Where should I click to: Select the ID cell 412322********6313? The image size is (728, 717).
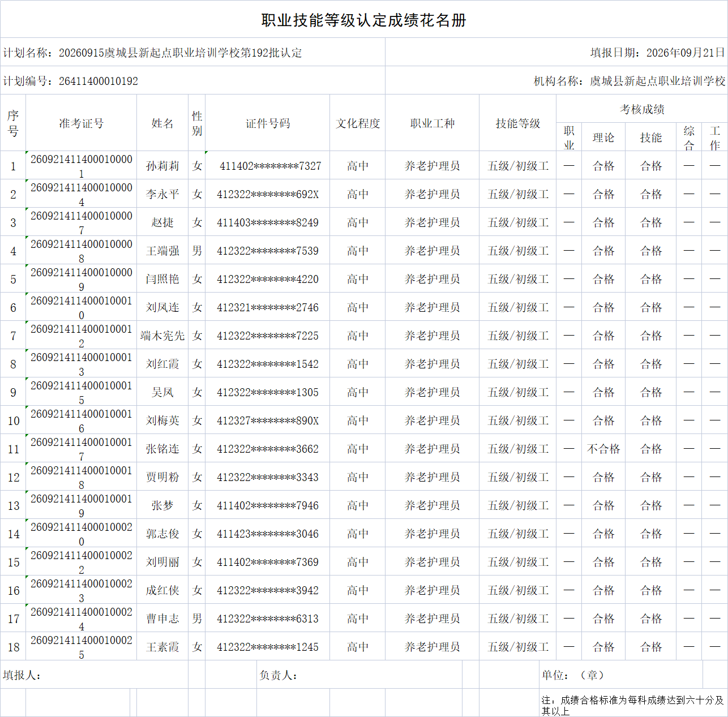(268, 619)
